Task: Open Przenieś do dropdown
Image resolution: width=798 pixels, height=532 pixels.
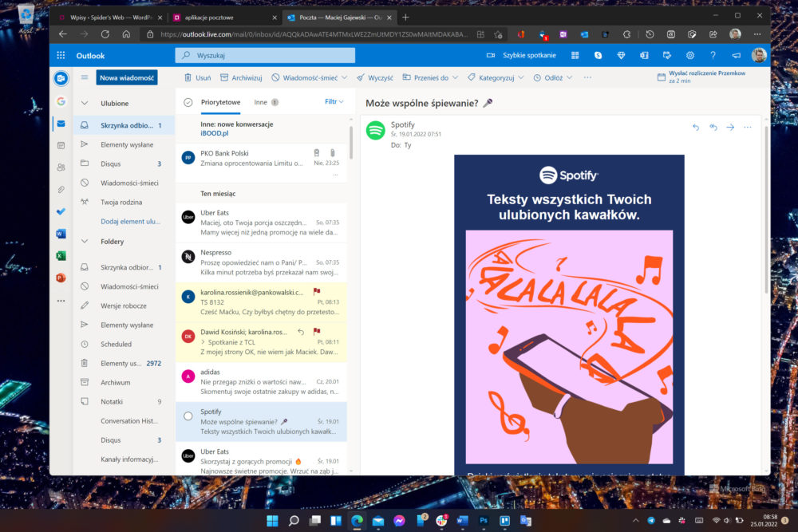Action: [x=431, y=78]
